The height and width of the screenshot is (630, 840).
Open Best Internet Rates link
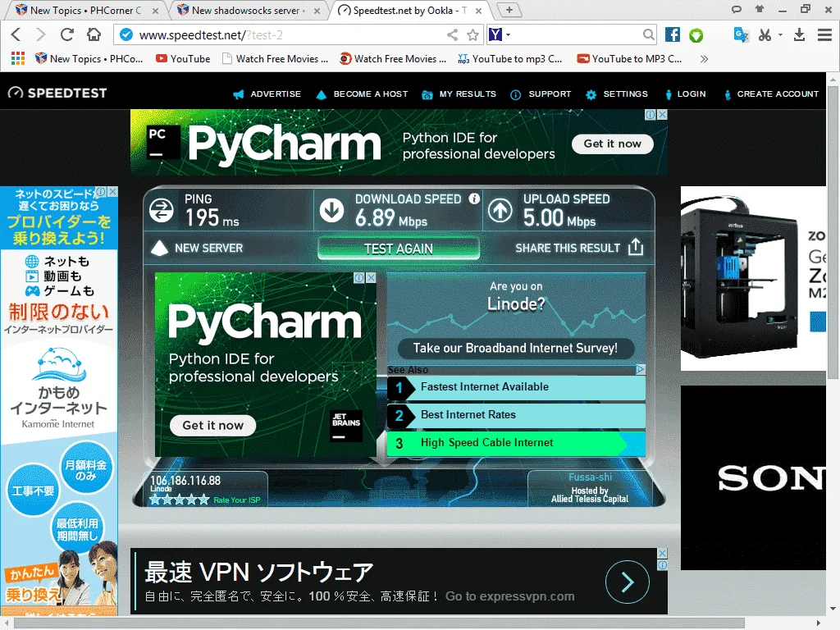tap(516, 414)
